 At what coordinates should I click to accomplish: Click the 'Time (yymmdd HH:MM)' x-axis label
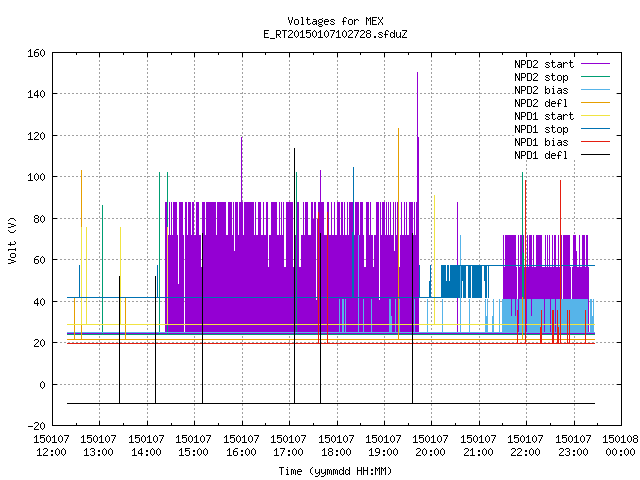click(x=335, y=471)
